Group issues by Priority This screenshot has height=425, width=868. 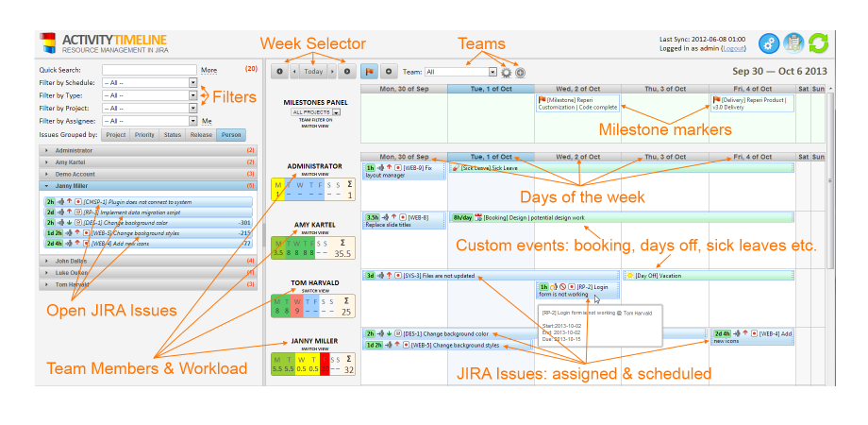[x=144, y=135]
